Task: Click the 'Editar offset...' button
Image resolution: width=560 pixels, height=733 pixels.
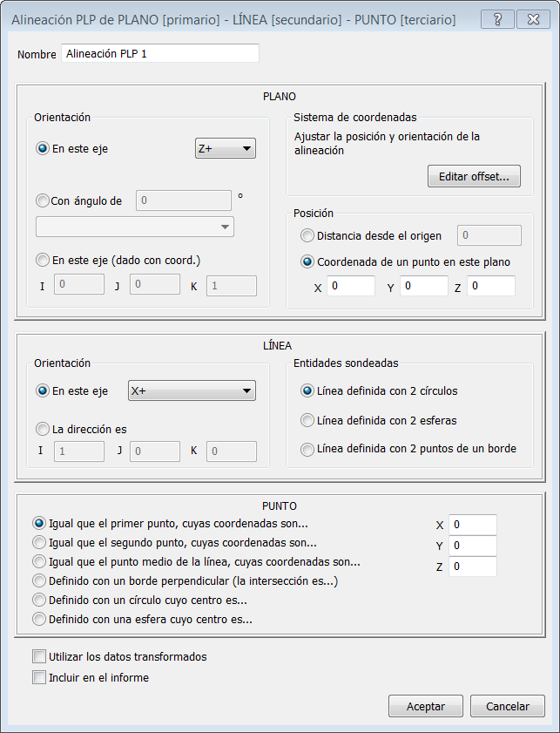Action: 474,177
